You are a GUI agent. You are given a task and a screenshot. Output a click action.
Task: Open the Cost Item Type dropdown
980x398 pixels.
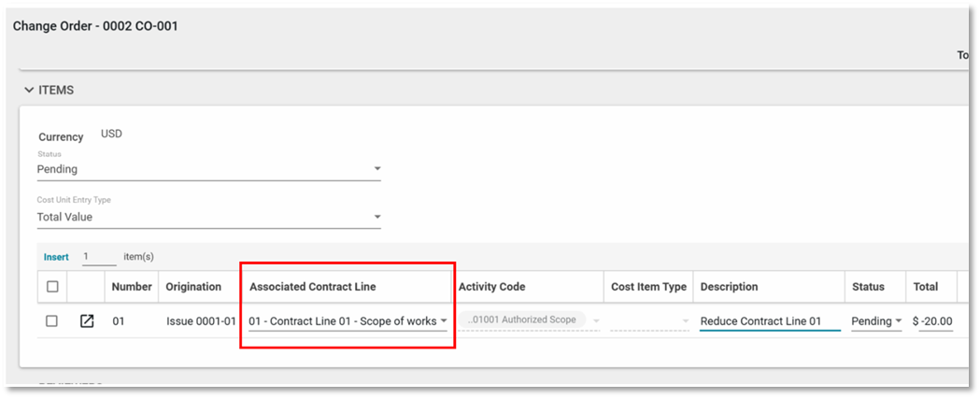[x=685, y=321]
